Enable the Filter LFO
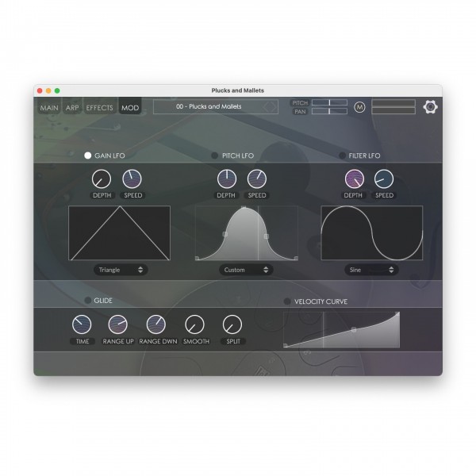The width and height of the screenshot is (476, 476). coord(342,155)
